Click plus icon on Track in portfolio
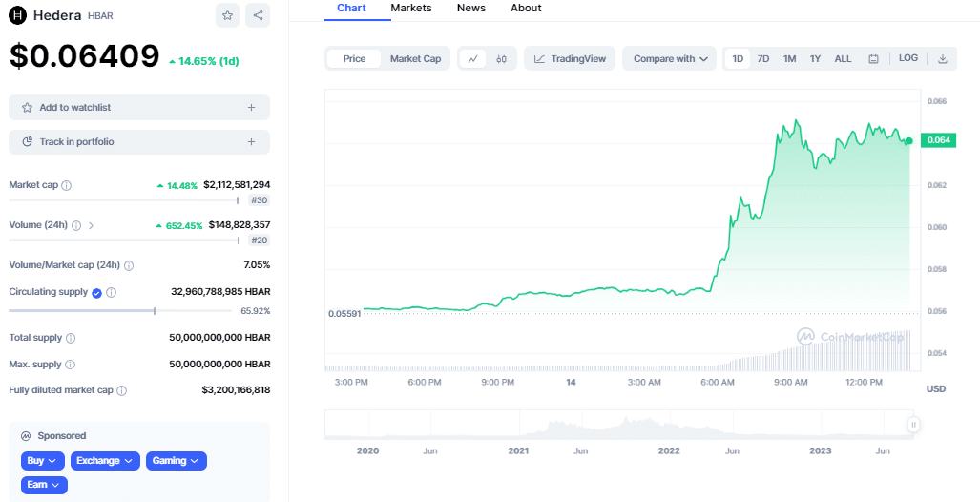Screen dimensions: 980x502 pyautogui.click(x=251, y=142)
